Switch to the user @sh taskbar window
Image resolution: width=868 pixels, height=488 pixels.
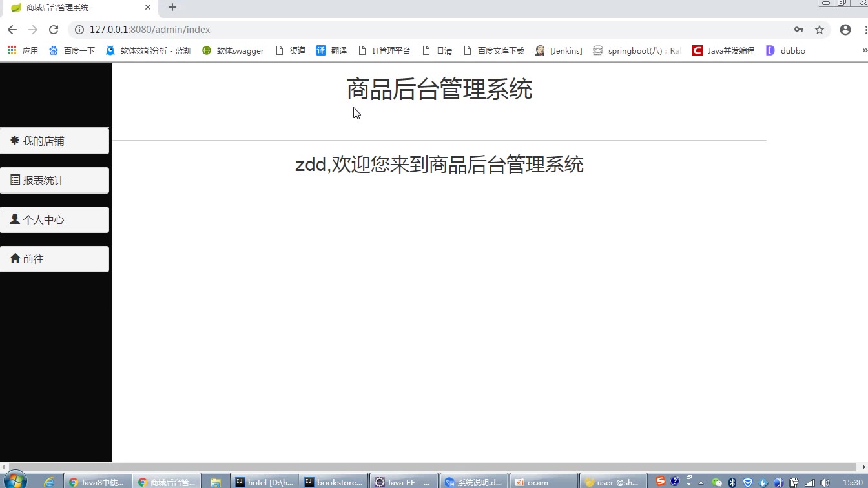click(x=614, y=482)
